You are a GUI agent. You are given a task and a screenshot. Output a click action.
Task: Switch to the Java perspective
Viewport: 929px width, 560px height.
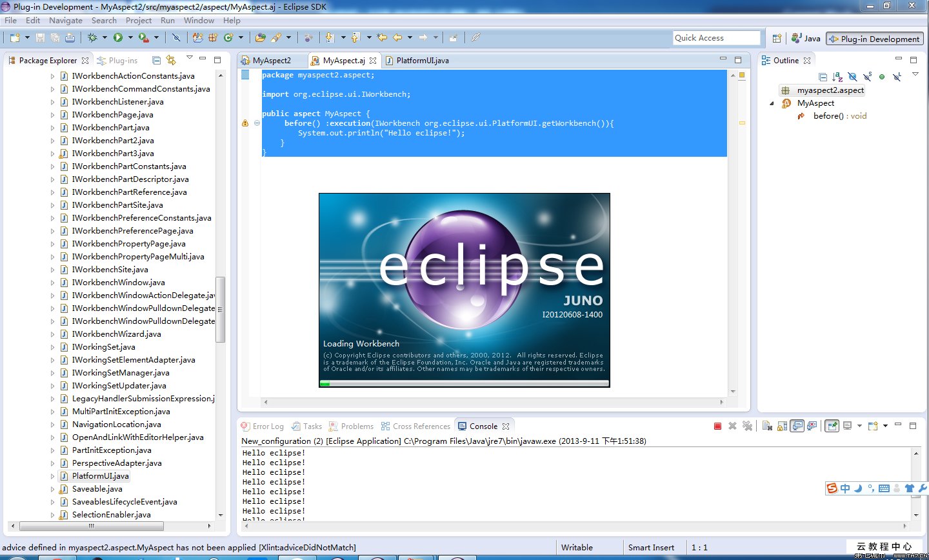click(x=806, y=39)
